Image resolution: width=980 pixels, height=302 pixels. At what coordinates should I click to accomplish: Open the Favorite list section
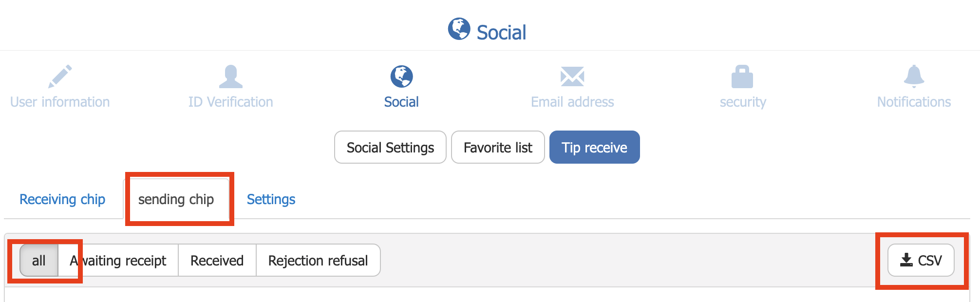498,147
